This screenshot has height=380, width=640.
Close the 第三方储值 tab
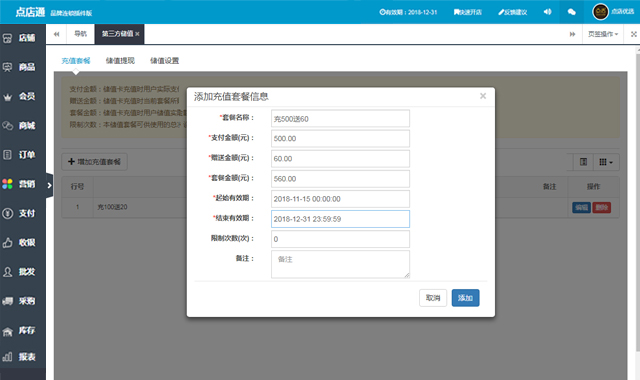[137, 34]
